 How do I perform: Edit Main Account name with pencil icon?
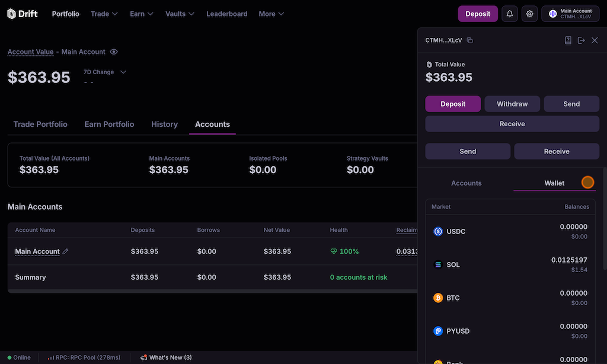(x=66, y=251)
